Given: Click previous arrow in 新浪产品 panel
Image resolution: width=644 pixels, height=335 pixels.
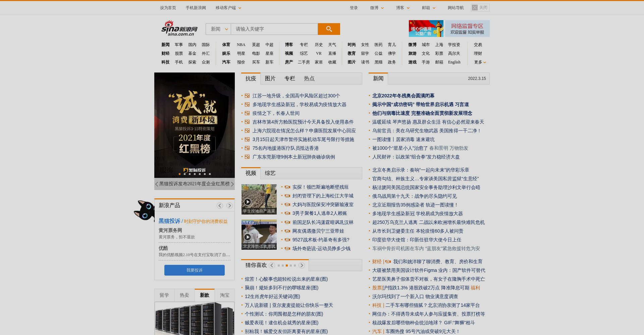Looking at the screenshot, I should point(220,205).
